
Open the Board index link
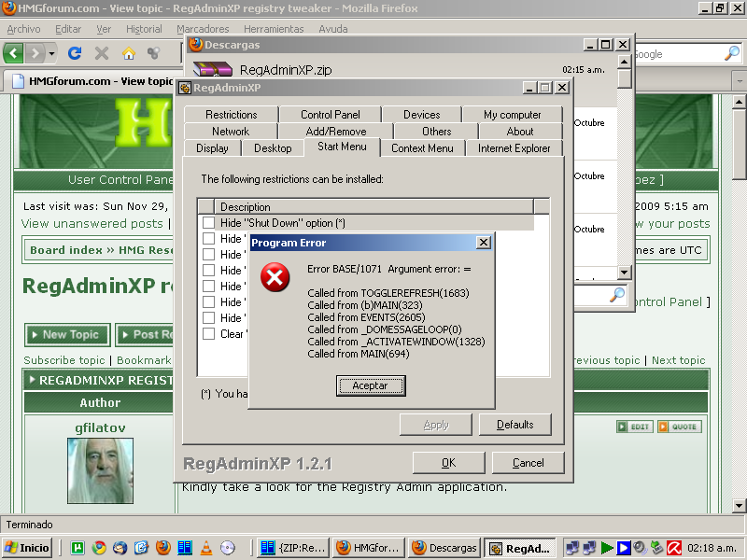point(66,250)
